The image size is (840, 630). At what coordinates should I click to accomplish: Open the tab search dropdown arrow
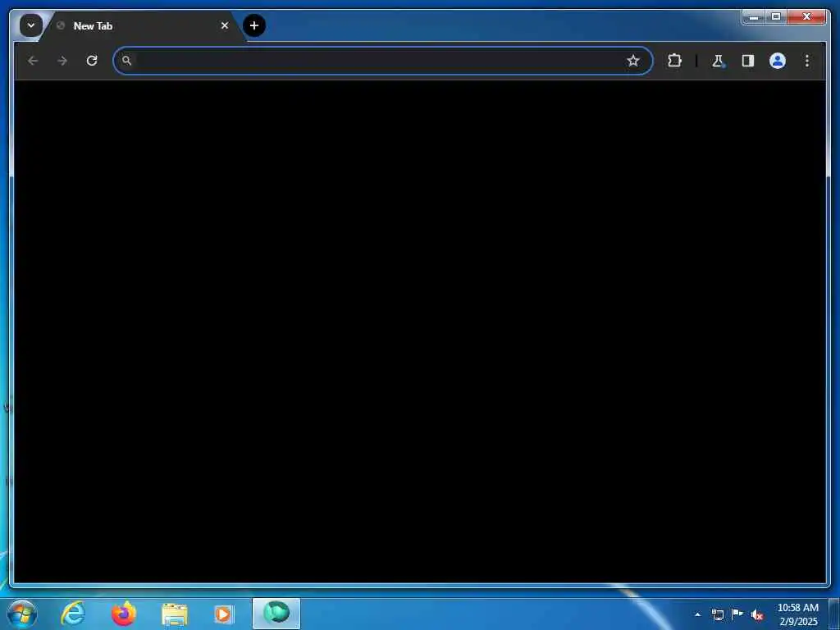pyautogui.click(x=31, y=25)
